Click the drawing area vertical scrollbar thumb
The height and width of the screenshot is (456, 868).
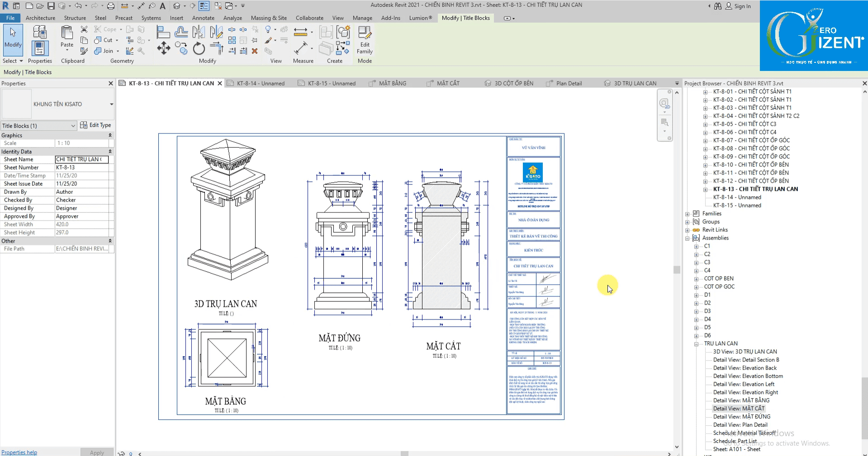point(677,270)
